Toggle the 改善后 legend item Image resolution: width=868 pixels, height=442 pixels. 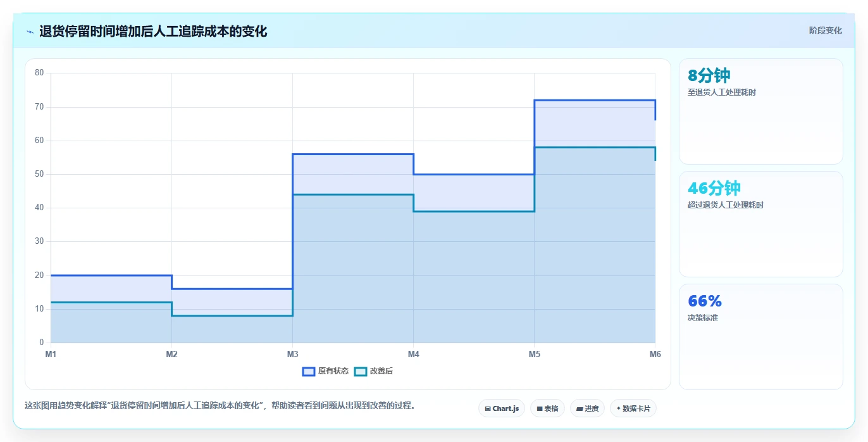[x=373, y=371]
